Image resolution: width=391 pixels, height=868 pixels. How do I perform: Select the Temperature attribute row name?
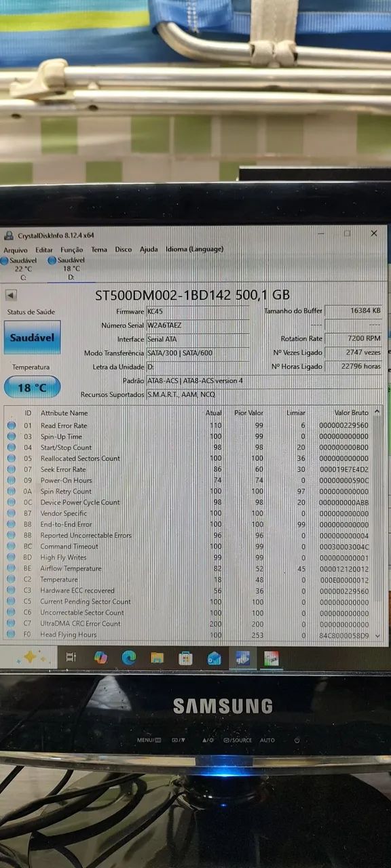pos(59,580)
